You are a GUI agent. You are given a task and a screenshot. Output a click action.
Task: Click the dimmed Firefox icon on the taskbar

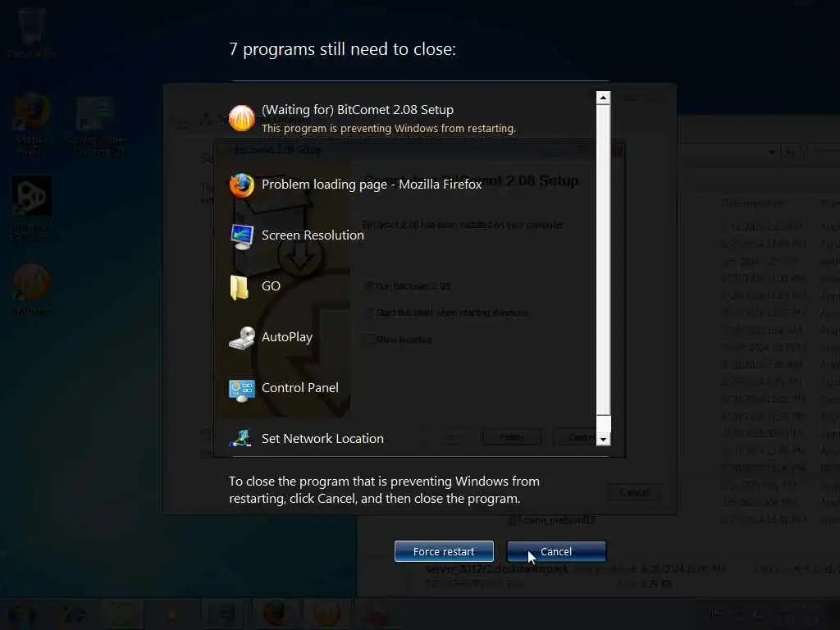[x=276, y=614]
